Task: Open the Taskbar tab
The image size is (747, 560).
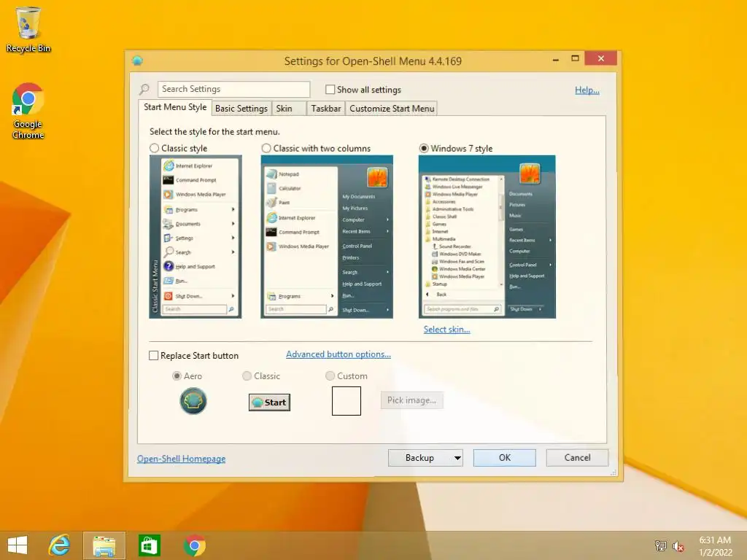Action: pyautogui.click(x=326, y=109)
